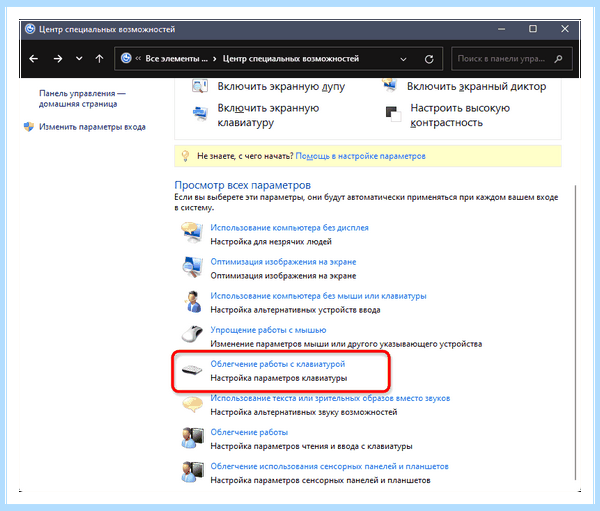Open 'Облегчение работы' link

point(249,432)
